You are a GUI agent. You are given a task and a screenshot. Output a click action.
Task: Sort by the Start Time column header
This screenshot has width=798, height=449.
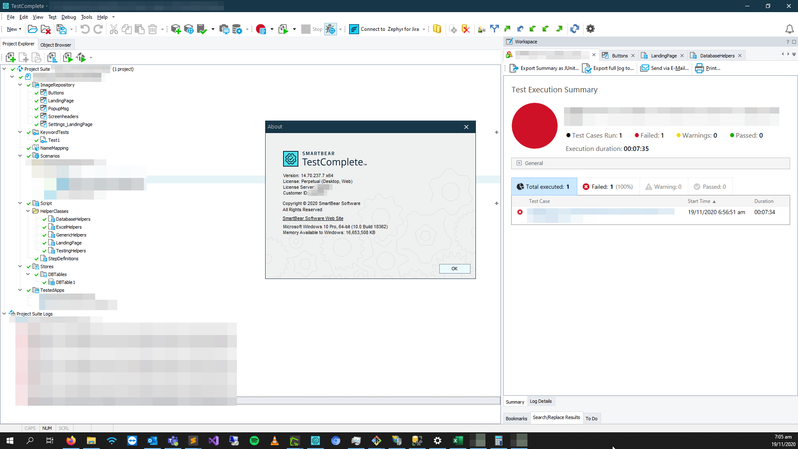[x=700, y=201]
